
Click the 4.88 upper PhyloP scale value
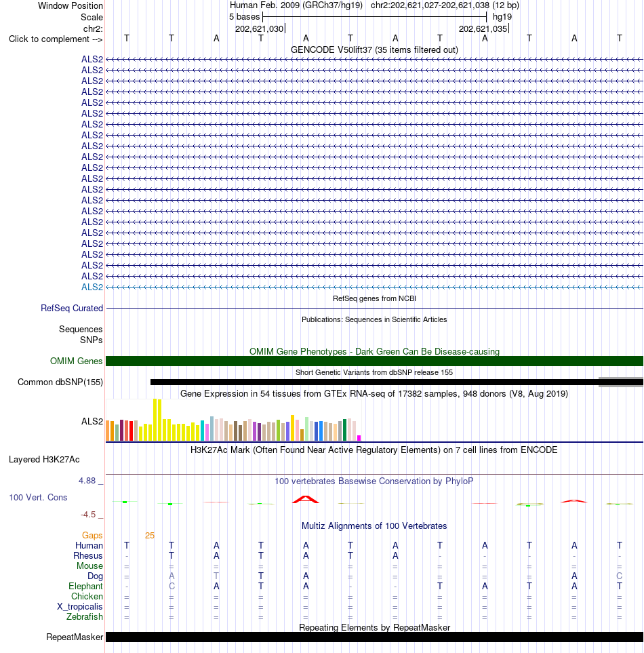pos(87,481)
